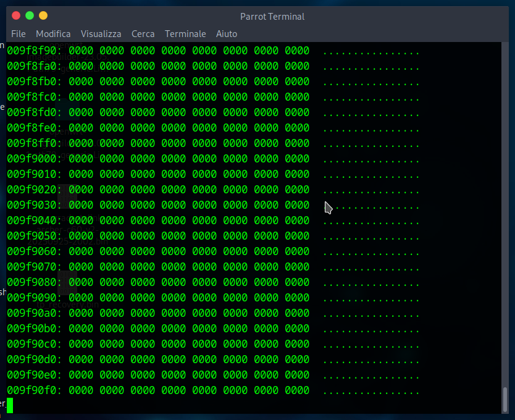Click the green window button in title bar
The width and height of the screenshot is (515, 420).
pos(30,15)
